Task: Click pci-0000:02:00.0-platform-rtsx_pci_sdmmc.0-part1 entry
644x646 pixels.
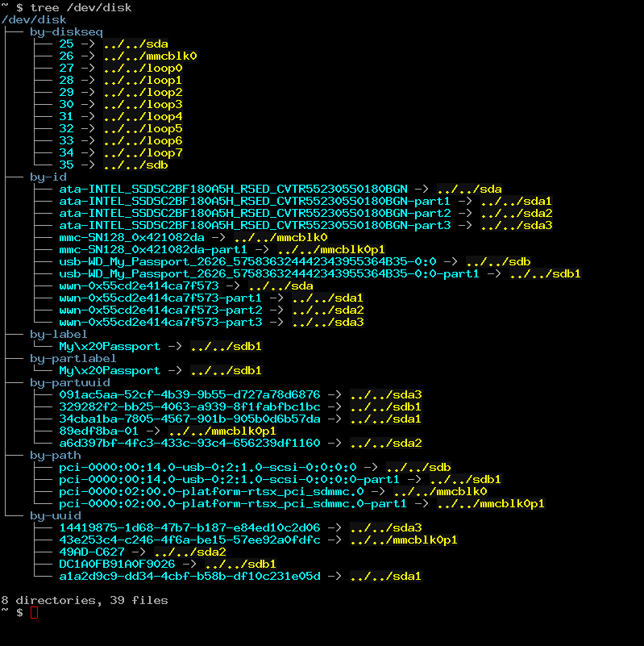Action: pyautogui.click(x=233, y=504)
